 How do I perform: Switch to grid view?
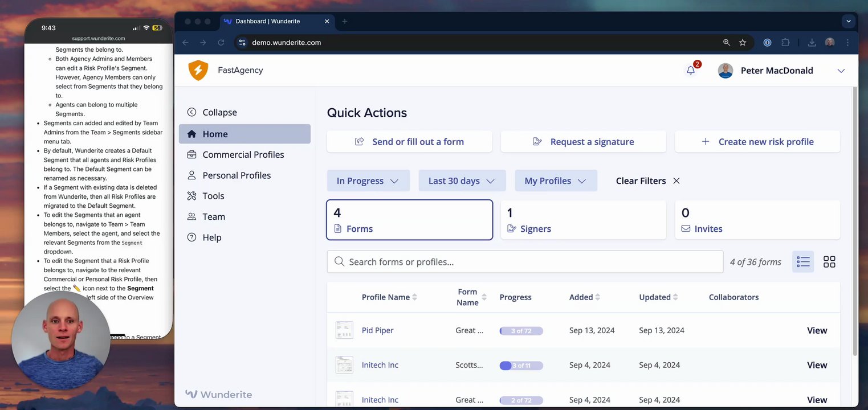(x=829, y=262)
